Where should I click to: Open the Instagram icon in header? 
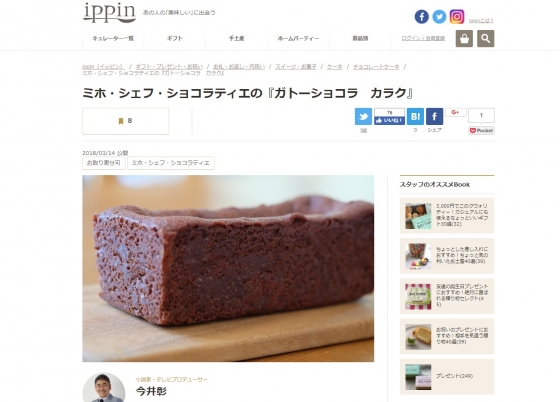click(456, 17)
